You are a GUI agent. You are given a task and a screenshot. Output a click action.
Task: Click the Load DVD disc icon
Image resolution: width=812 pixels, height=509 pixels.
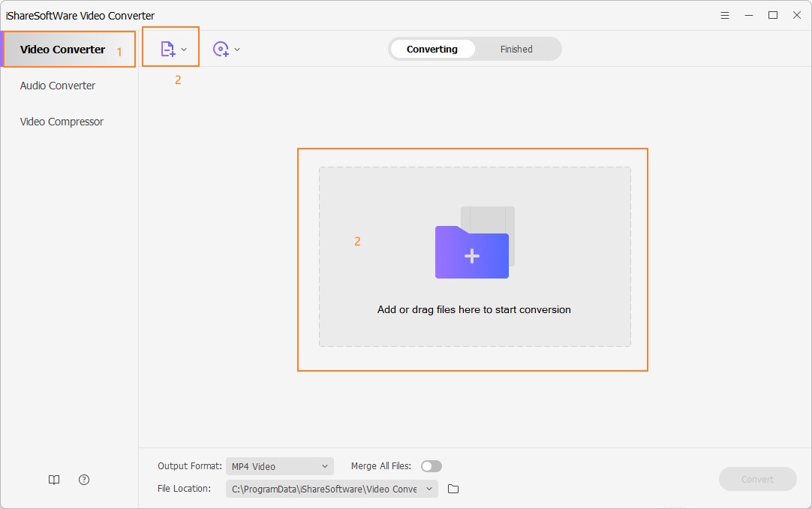221,48
